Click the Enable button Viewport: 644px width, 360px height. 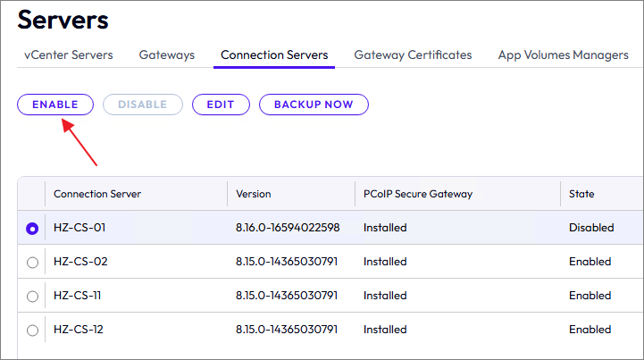(54, 105)
